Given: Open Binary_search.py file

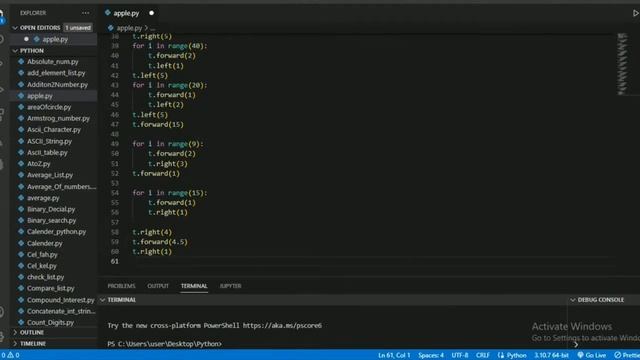Looking at the screenshot, I should coord(51,220).
